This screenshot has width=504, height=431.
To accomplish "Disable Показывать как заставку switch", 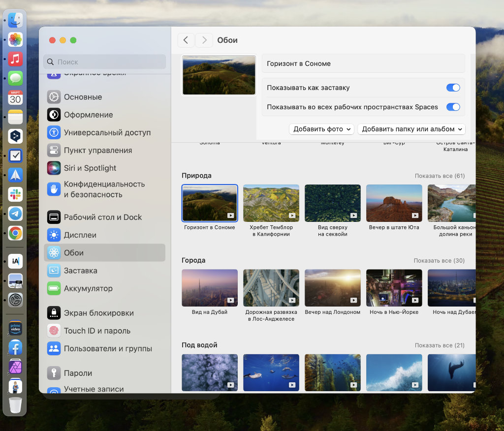I will click(x=452, y=88).
